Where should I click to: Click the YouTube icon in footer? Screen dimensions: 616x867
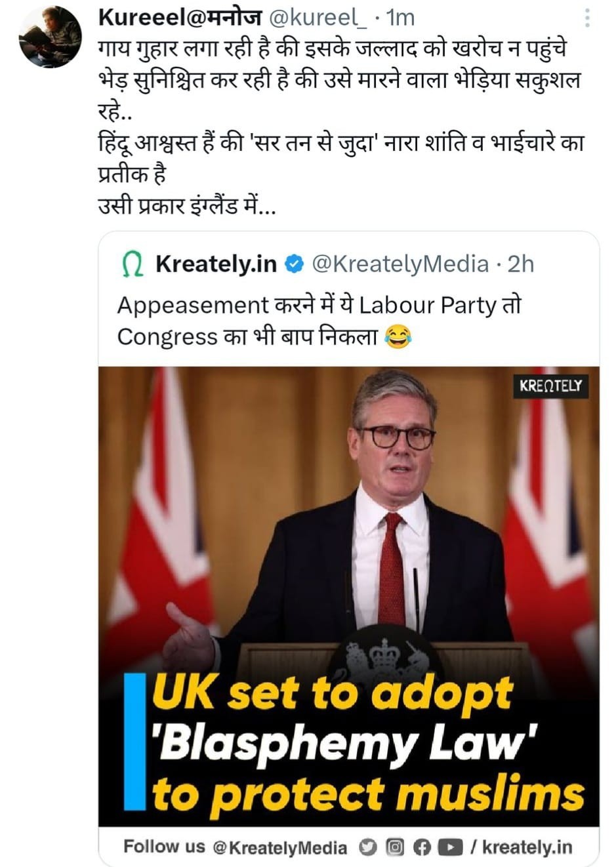449,847
